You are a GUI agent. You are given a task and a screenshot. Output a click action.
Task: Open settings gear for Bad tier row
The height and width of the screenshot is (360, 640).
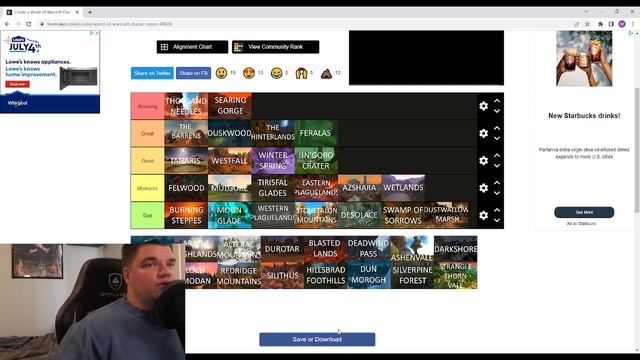[483, 215]
